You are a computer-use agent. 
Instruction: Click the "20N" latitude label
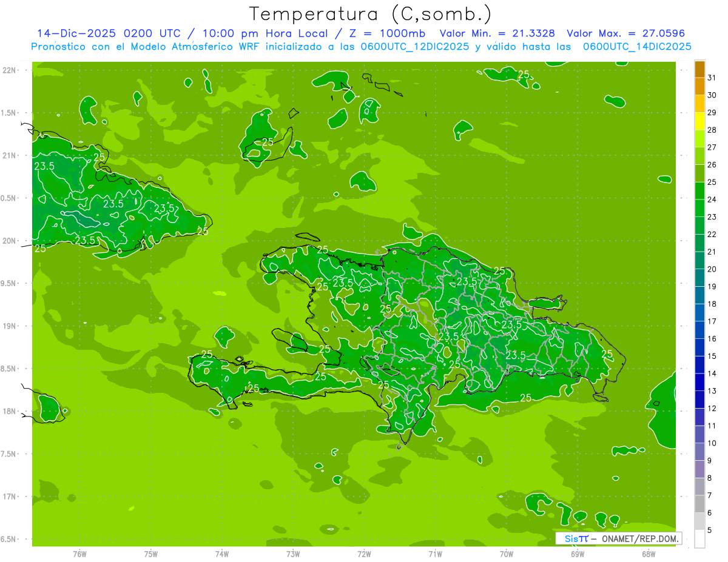[10, 241]
